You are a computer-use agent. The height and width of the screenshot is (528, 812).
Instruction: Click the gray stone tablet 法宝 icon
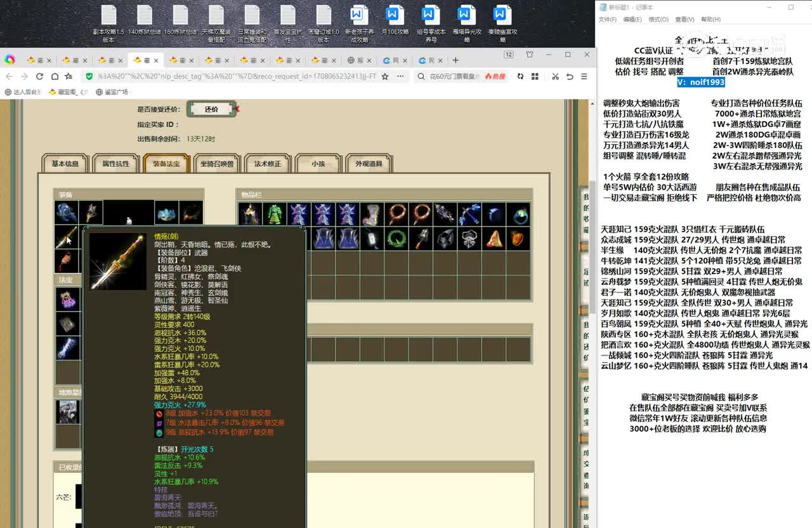pyautogui.click(x=68, y=324)
